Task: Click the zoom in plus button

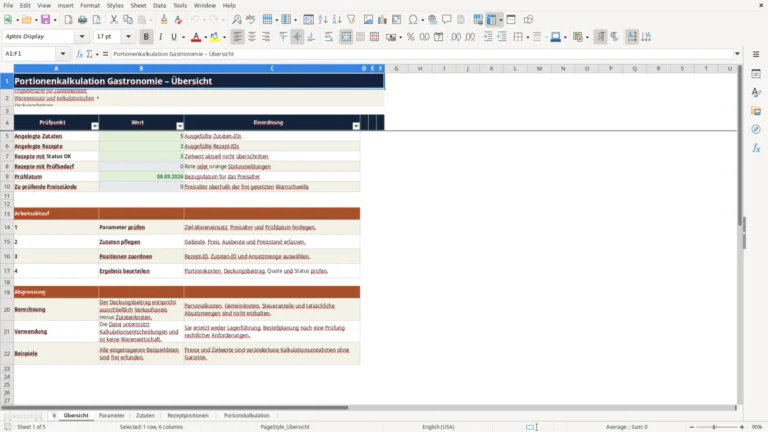Action: 742,427
